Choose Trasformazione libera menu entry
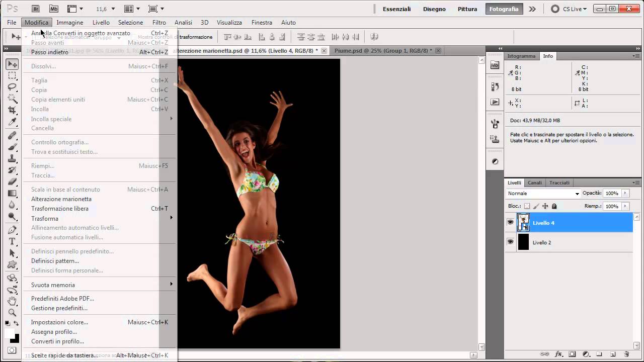This screenshot has width=644, height=362. 60,209
